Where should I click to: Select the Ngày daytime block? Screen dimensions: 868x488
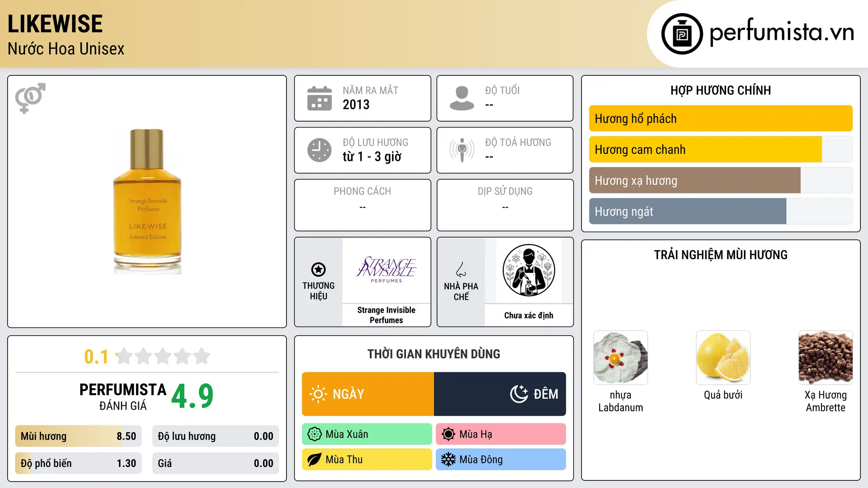tap(368, 394)
